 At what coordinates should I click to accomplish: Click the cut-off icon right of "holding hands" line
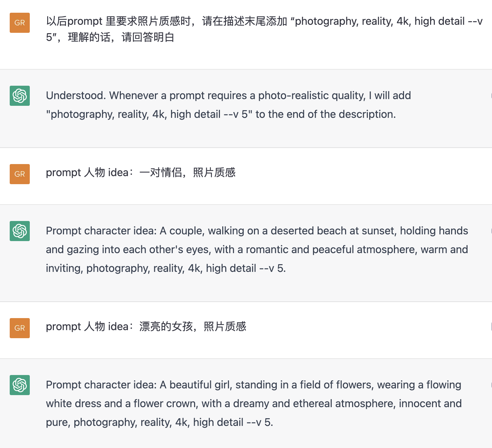(x=491, y=231)
